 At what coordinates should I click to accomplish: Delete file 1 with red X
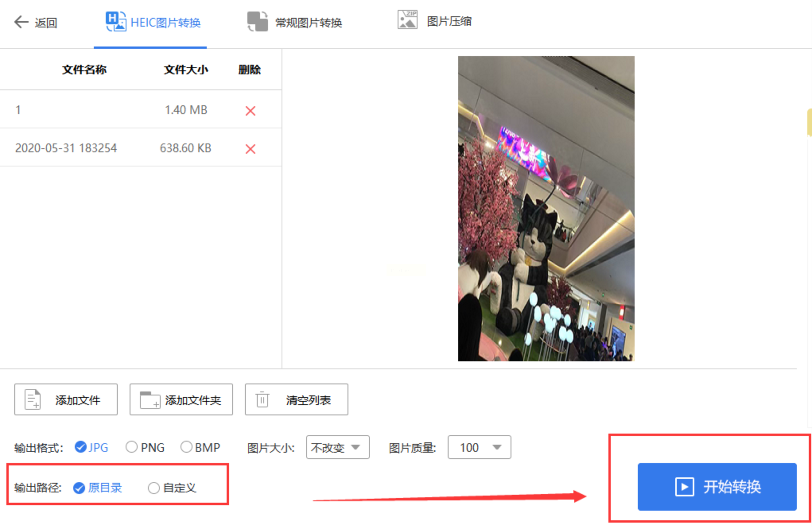(250, 110)
